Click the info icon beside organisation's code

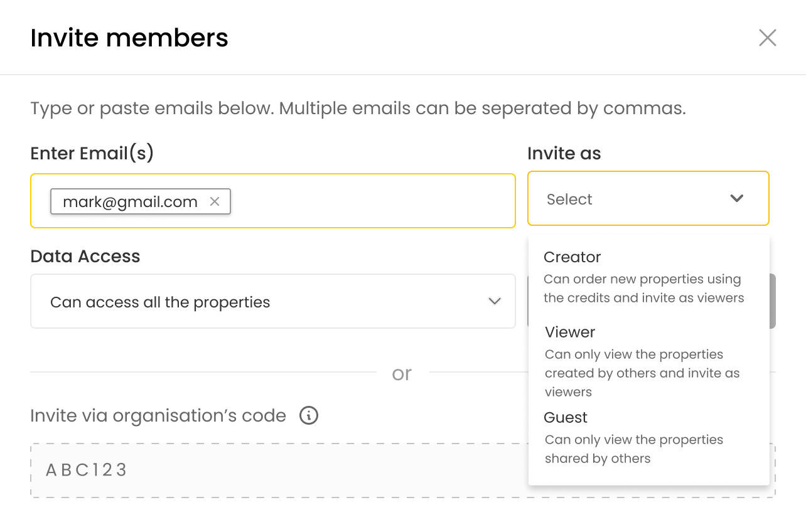(x=308, y=415)
